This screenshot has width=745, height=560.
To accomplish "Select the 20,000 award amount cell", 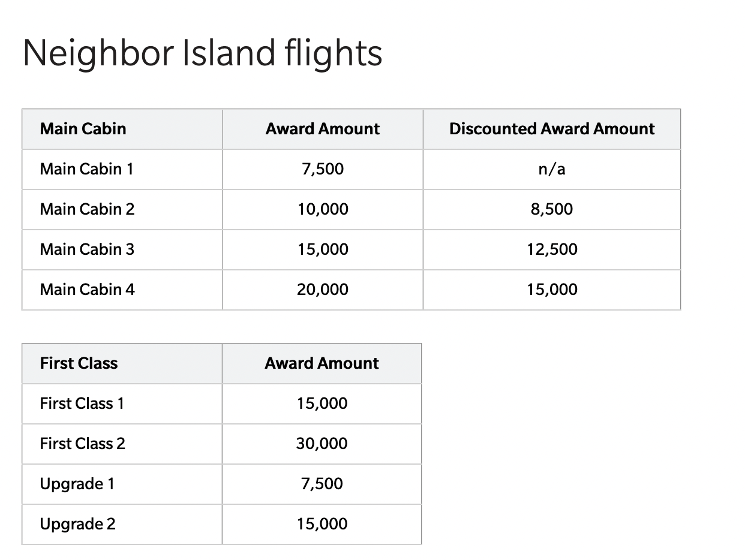I will [x=323, y=290].
